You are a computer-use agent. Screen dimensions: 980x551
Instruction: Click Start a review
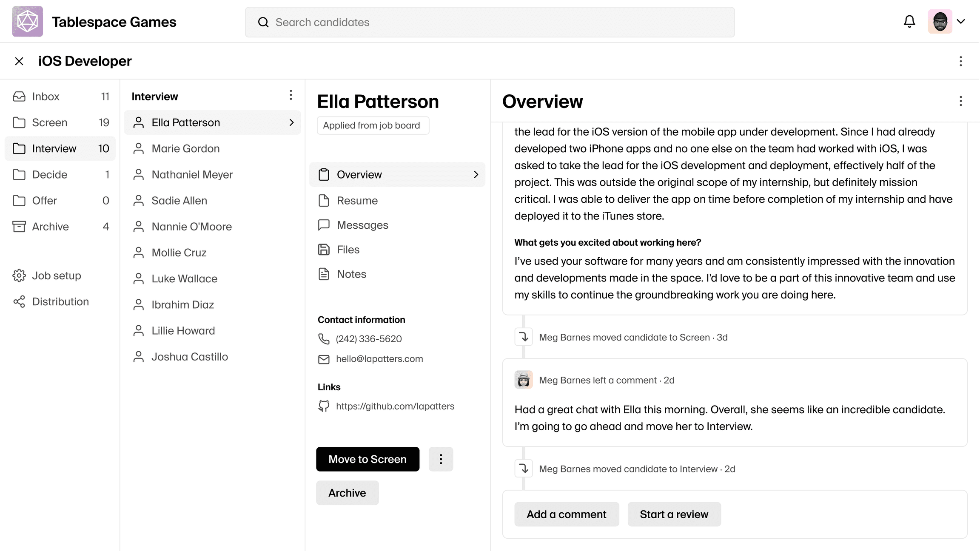click(674, 514)
